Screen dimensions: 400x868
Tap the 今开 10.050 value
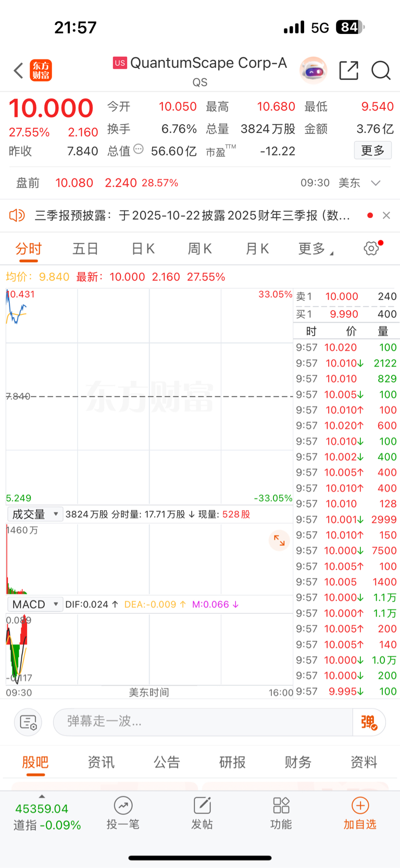tap(178, 107)
